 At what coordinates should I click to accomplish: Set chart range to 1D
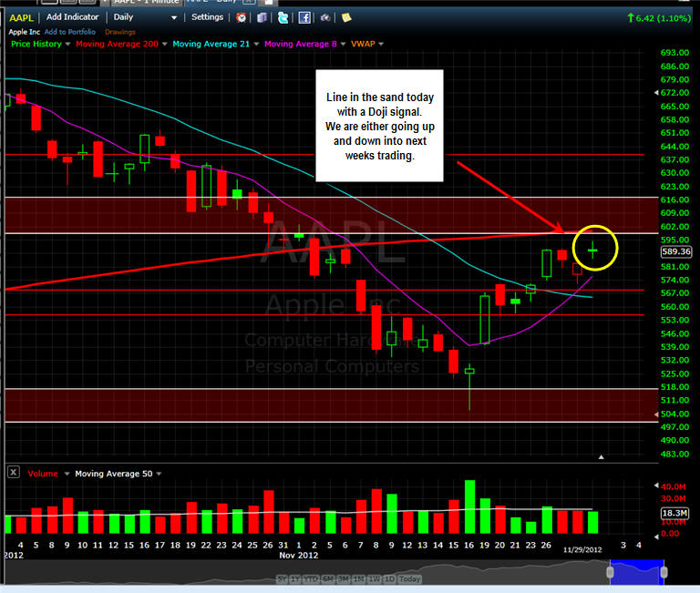point(389,578)
